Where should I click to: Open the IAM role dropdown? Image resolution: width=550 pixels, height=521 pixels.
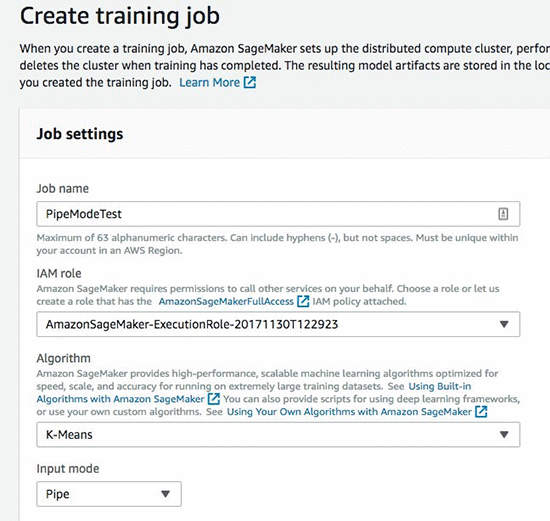coord(278,324)
